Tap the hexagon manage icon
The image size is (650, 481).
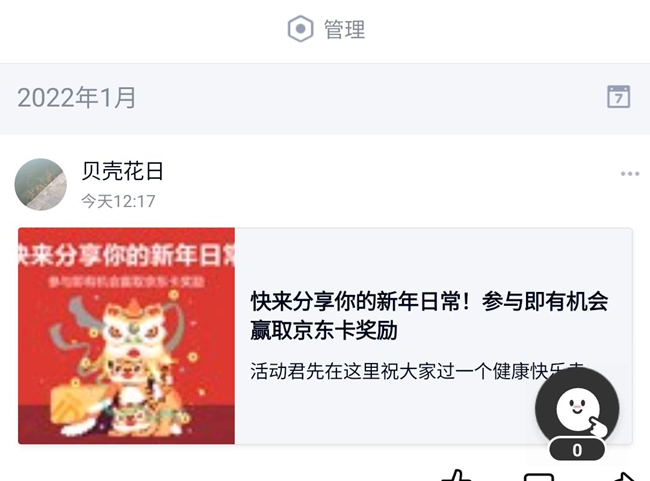300,29
